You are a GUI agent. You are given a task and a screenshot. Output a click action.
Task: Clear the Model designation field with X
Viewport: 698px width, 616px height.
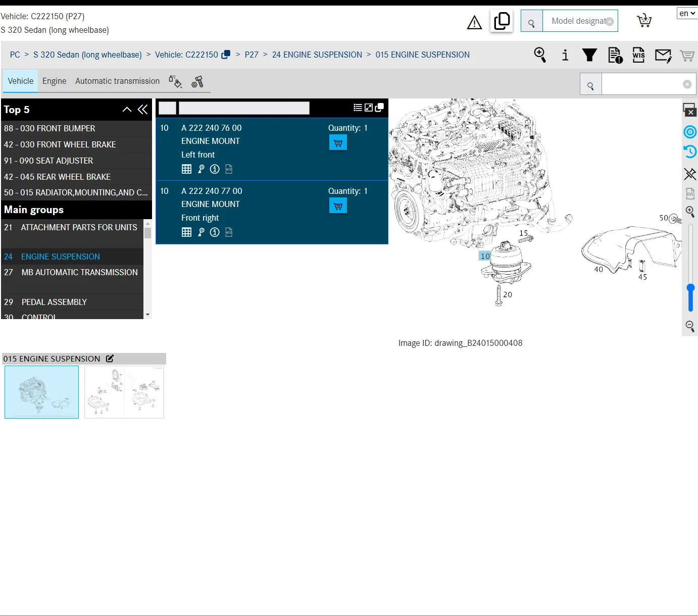coord(610,21)
